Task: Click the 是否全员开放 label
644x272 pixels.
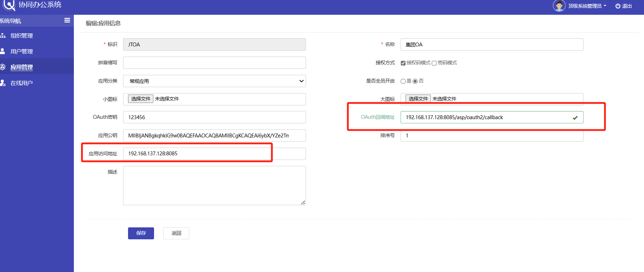Action: (x=381, y=81)
